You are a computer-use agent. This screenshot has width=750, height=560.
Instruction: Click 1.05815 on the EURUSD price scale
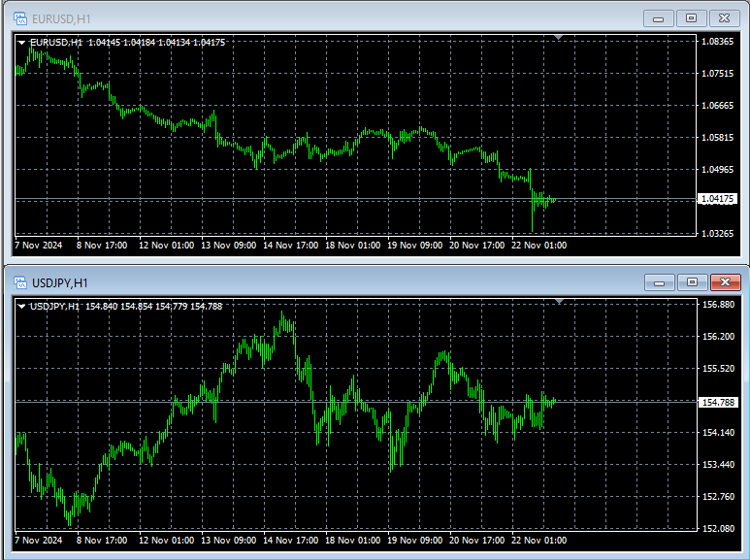click(x=717, y=138)
